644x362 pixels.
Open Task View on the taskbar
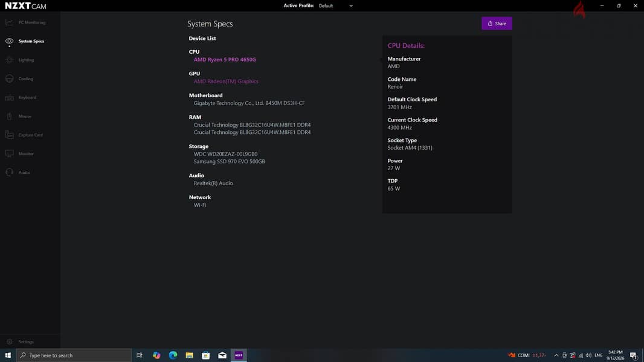tap(139, 355)
